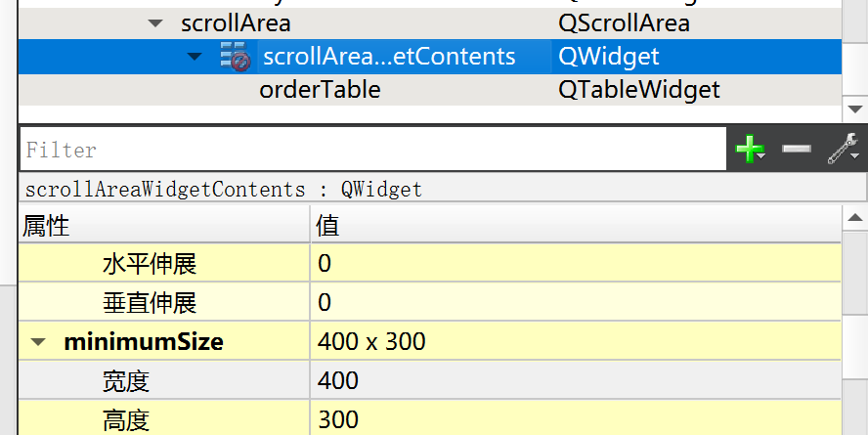Select the orderTable tree item

[320, 90]
